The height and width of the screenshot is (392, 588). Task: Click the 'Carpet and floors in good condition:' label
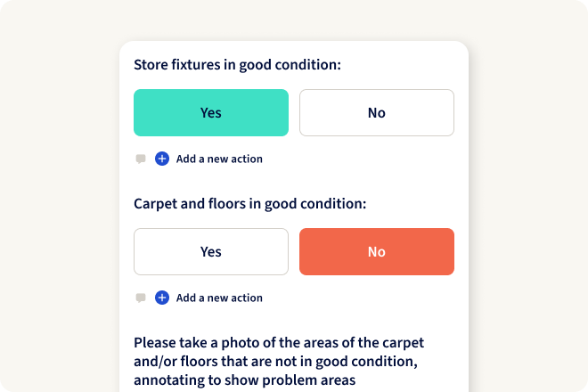click(250, 204)
